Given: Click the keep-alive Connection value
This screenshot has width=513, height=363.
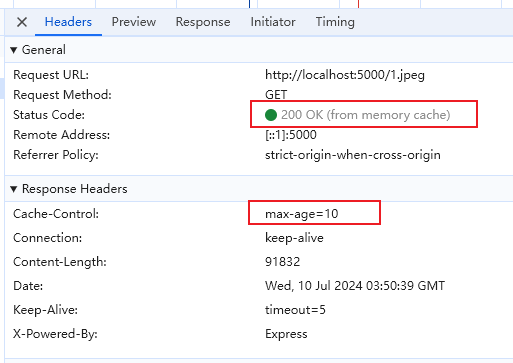Looking at the screenshot, I should pyautogui.click(x=294, y=238).
